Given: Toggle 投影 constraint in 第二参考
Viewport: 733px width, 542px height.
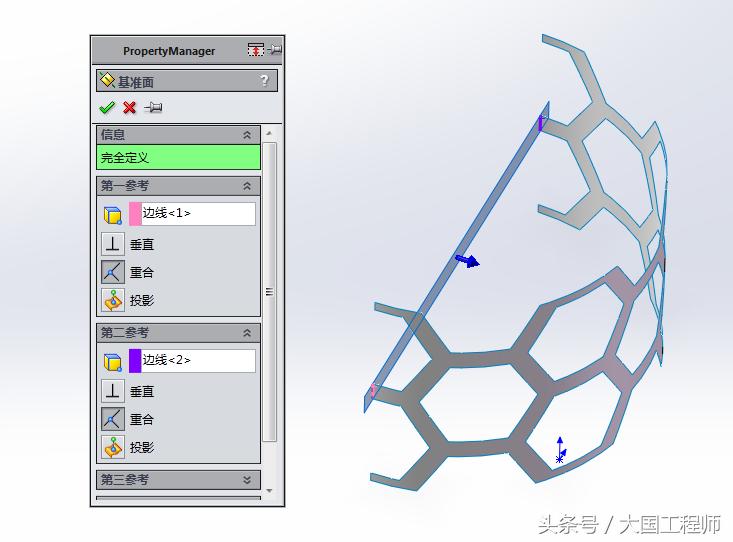Looking at the screenshot, I should 113,447.
